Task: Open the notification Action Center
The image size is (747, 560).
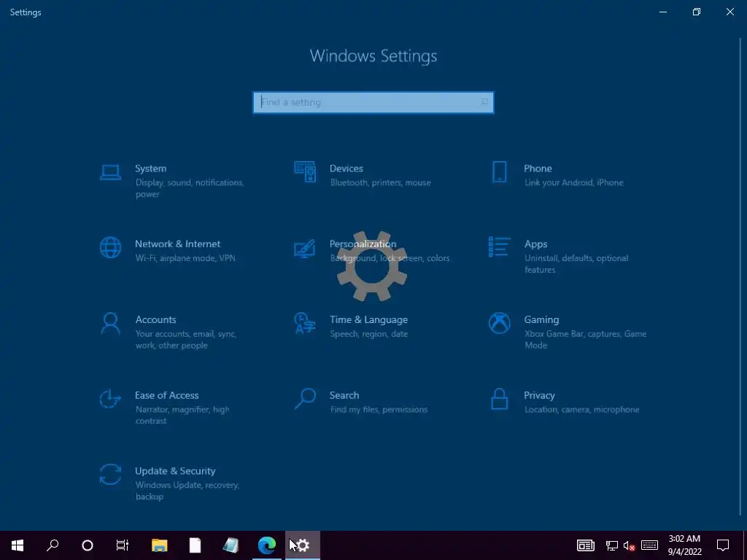Action: [x=723, y=545]
